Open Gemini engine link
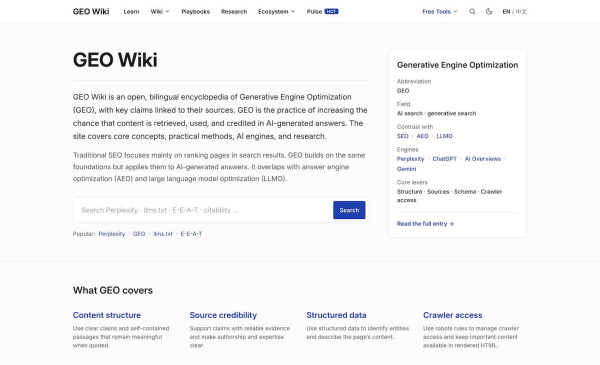 pos(406,169)
